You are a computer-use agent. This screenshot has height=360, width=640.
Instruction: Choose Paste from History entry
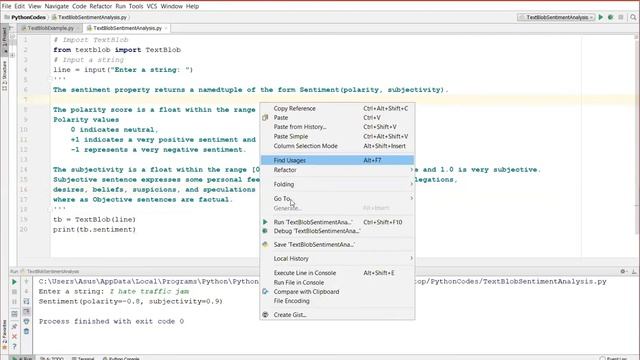click(x=338, y=127)
